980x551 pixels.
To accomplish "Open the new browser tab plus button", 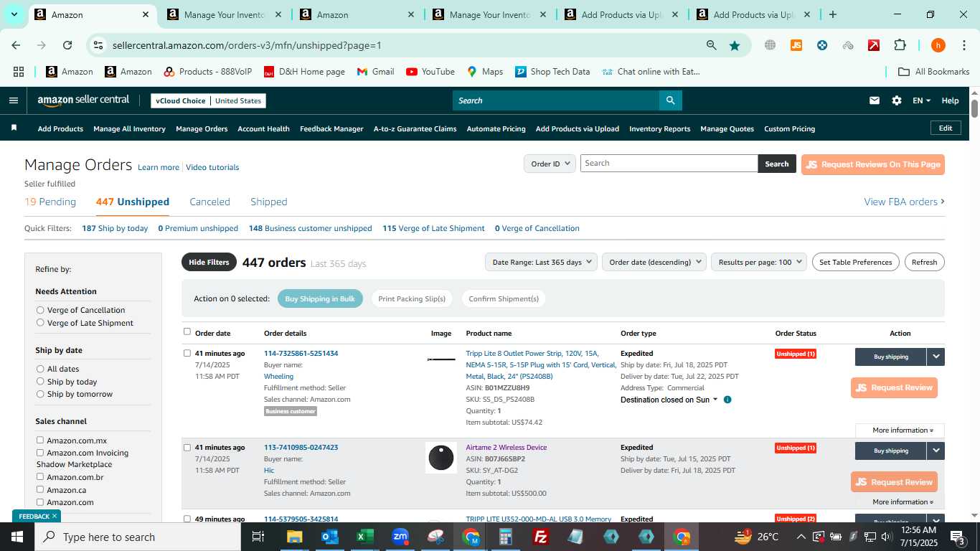I will (832, 14).
